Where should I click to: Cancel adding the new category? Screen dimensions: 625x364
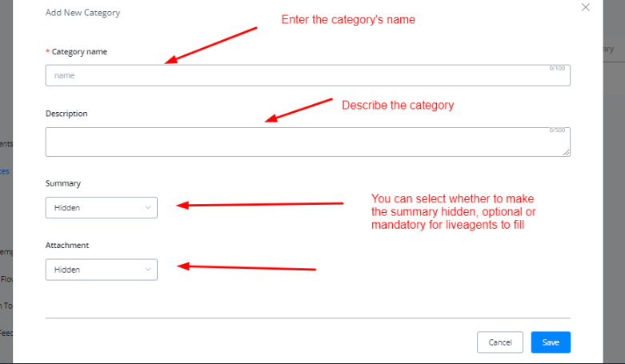(500, 342)
